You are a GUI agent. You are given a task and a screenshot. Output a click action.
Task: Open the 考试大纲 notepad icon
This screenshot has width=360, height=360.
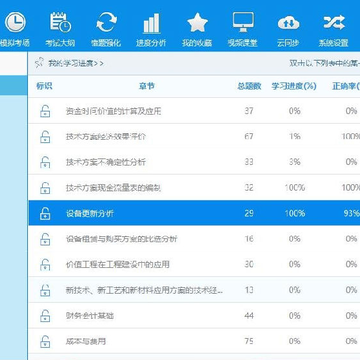click(x=60, y=22)
